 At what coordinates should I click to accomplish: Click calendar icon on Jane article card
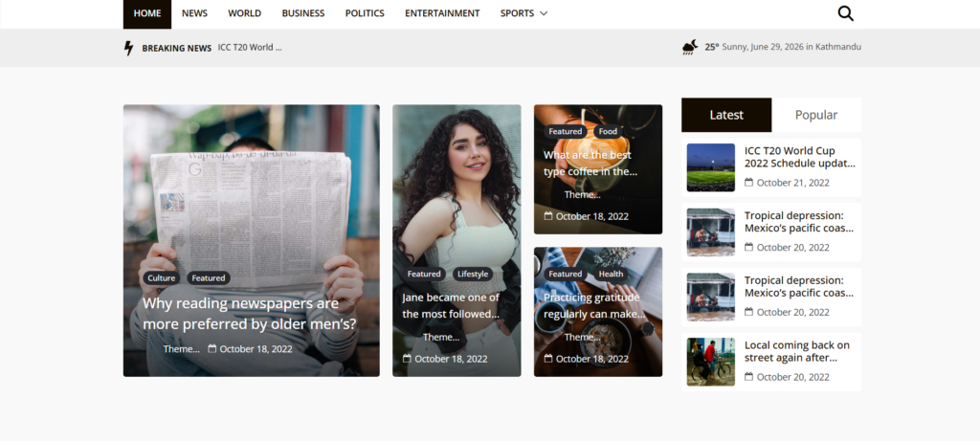(x=407, y=359)
